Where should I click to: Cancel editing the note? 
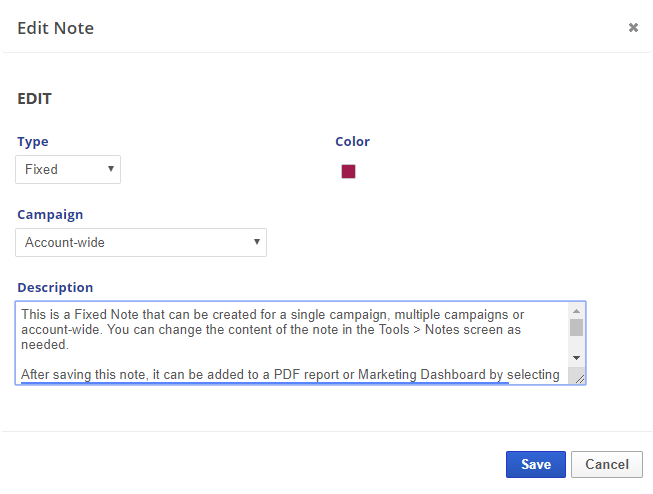[606, 464]
